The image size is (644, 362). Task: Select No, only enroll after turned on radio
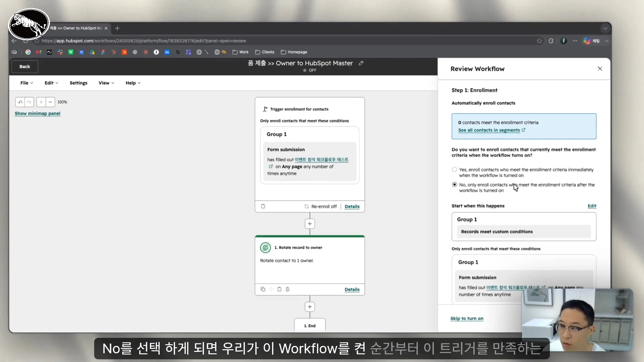[x=454, y=185]
